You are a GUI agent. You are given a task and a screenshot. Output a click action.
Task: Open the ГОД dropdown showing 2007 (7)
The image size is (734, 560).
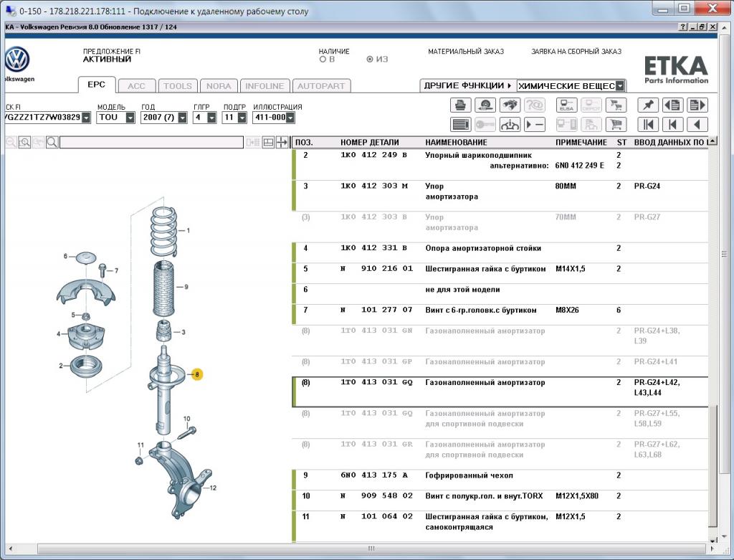pyautogui.click(x=183, y=118)
